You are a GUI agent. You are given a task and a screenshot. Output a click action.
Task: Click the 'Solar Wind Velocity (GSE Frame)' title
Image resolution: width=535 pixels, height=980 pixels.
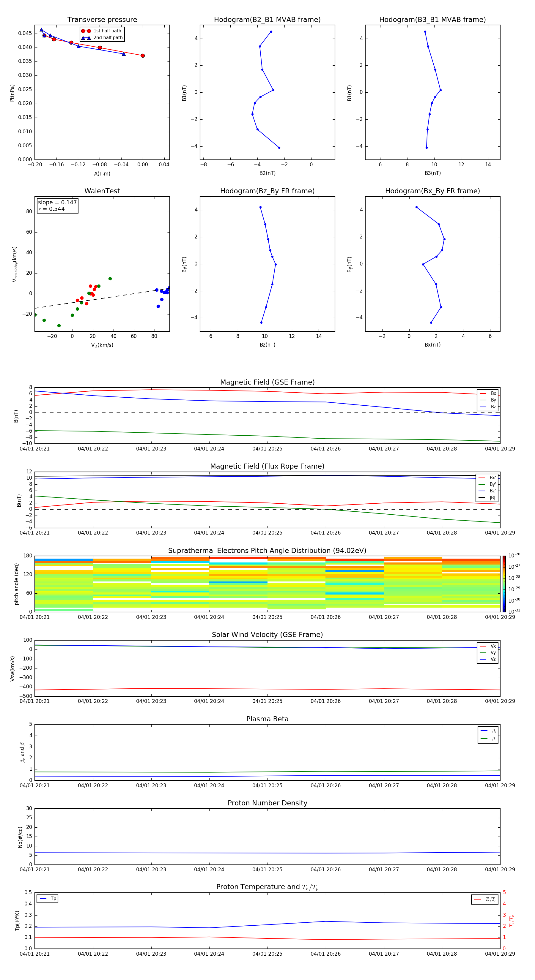[267, 635]
